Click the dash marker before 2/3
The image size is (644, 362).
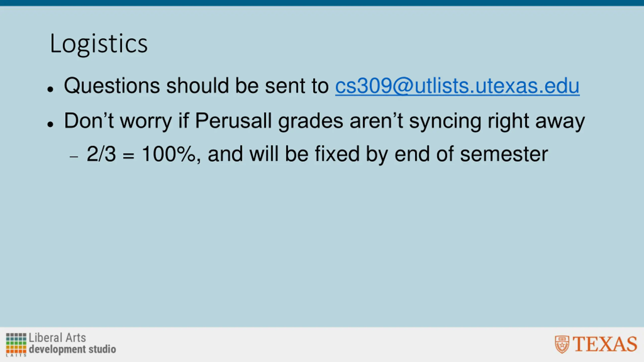pyautogui.click(x=74, y=157)
